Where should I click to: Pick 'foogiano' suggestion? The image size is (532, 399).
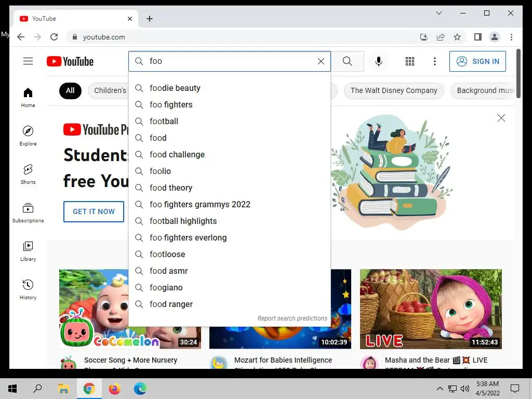click(230, 288)
